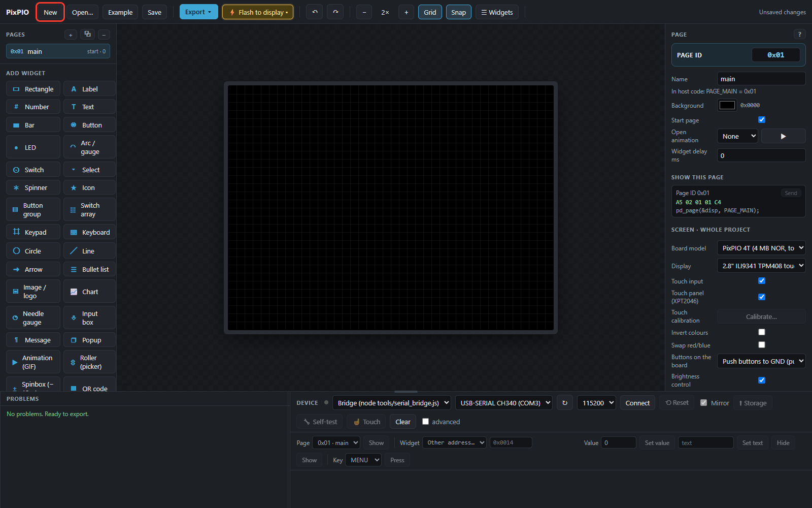Add an LED widget
Viewport: 812px width, 508px height.
coord(33,147)
